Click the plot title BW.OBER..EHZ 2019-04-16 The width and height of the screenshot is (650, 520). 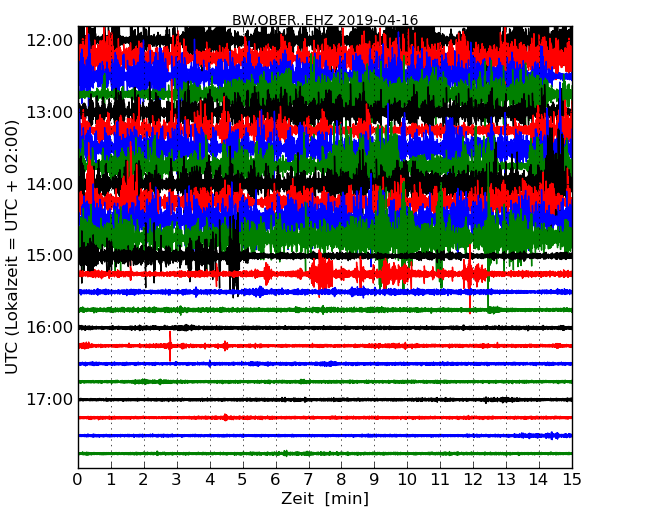[x=325, y=20]
